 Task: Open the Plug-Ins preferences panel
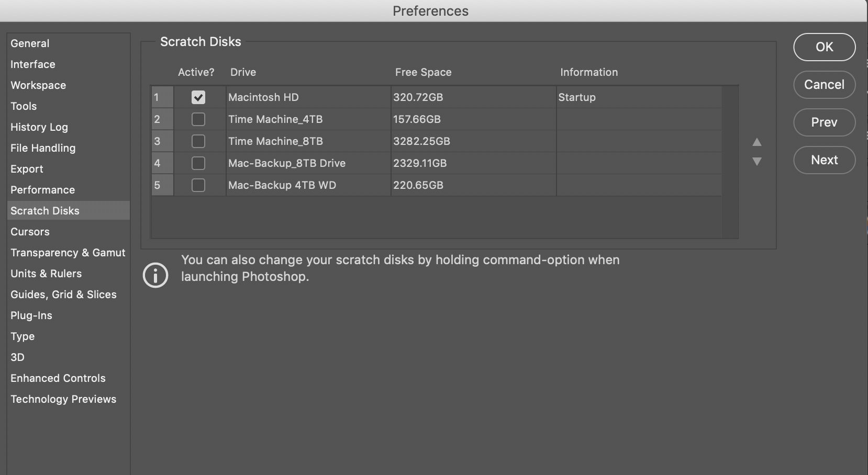point(31,315)
